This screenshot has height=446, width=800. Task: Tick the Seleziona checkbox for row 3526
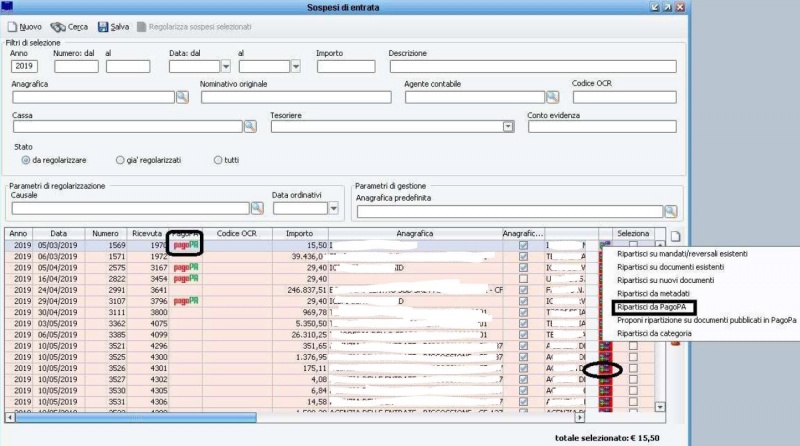pos(633,368)
